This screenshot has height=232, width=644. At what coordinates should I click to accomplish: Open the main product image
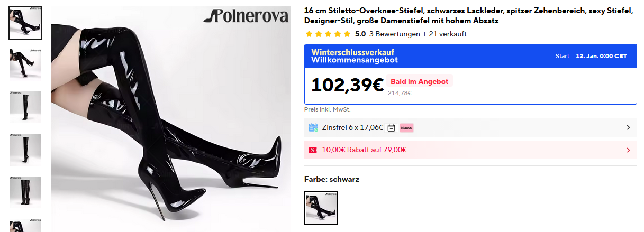(171, 119)
